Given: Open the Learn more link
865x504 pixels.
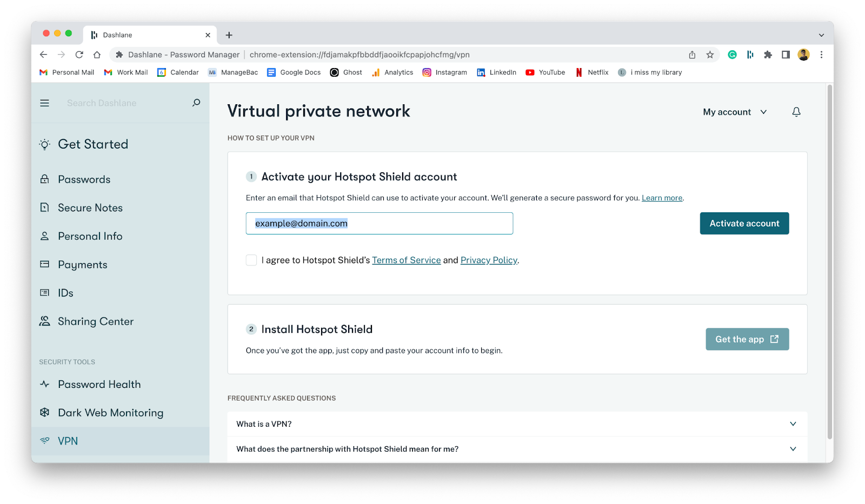Looking at the screenshot, I should [662, 198].
